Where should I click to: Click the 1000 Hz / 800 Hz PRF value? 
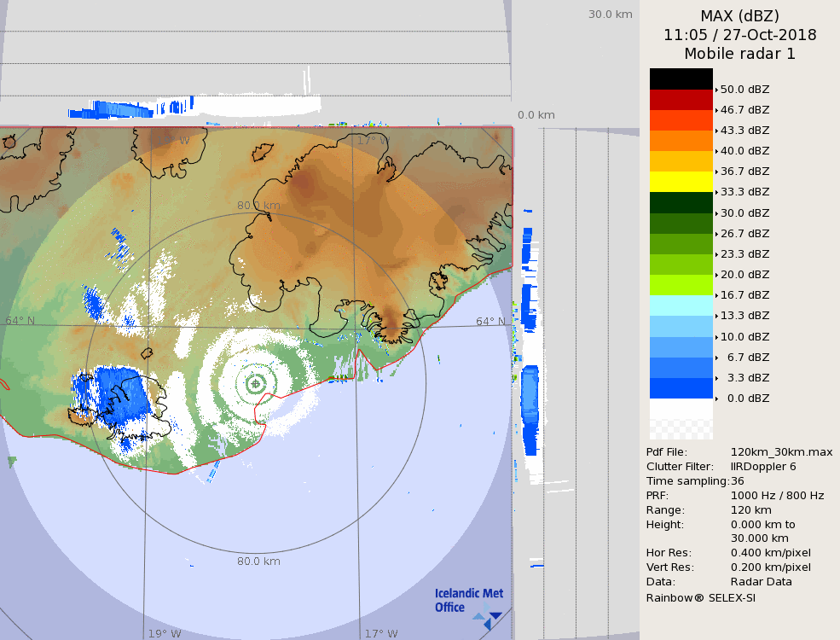coord(777,496)
